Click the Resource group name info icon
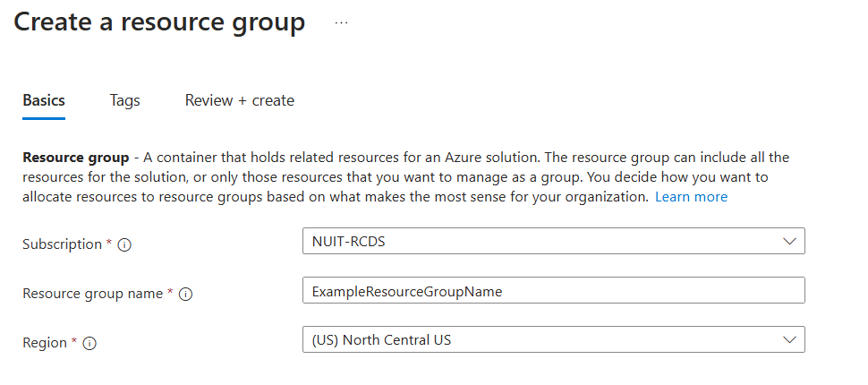 point(186,294)
